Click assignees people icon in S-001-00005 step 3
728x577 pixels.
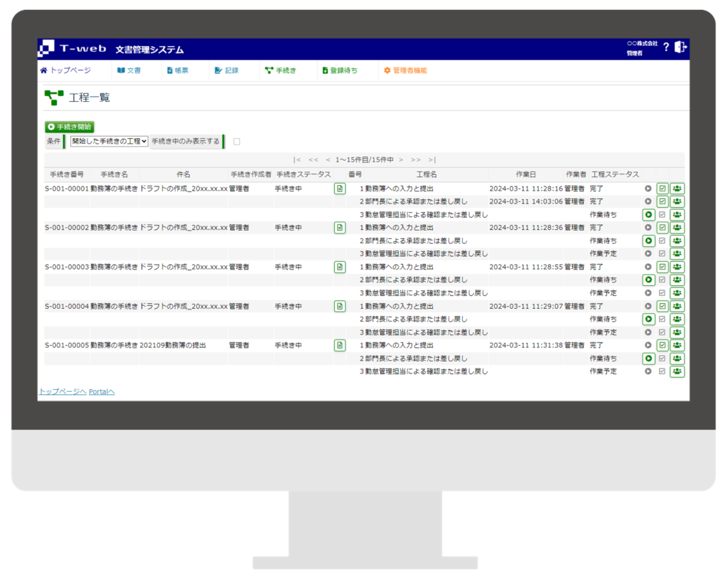click(677, 371)
